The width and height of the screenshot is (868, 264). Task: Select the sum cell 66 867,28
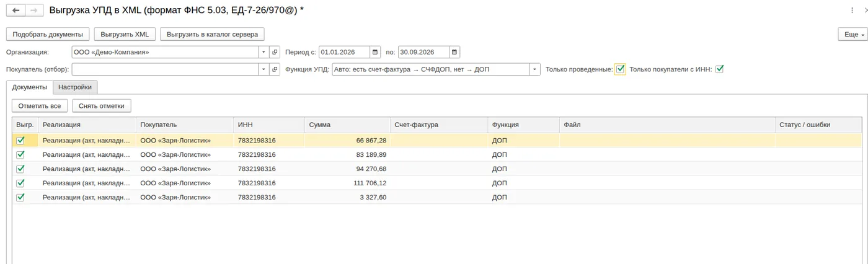347,140
